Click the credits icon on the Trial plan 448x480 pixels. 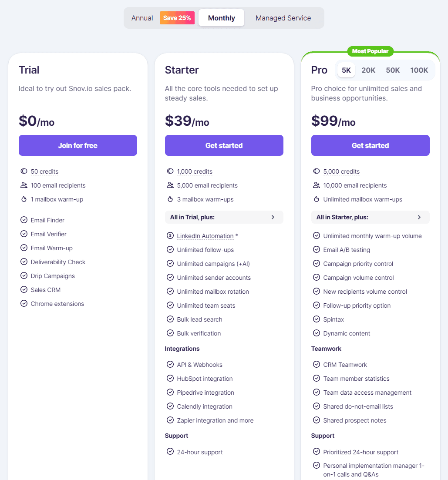coord(24,171)
